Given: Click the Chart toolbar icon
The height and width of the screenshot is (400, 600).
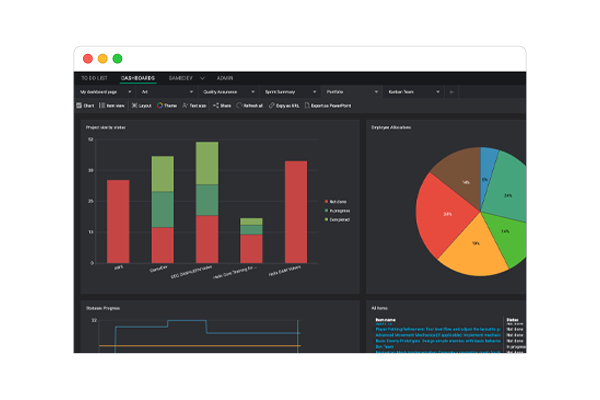Looking at the screenshot, I should [x=81, y=105].
